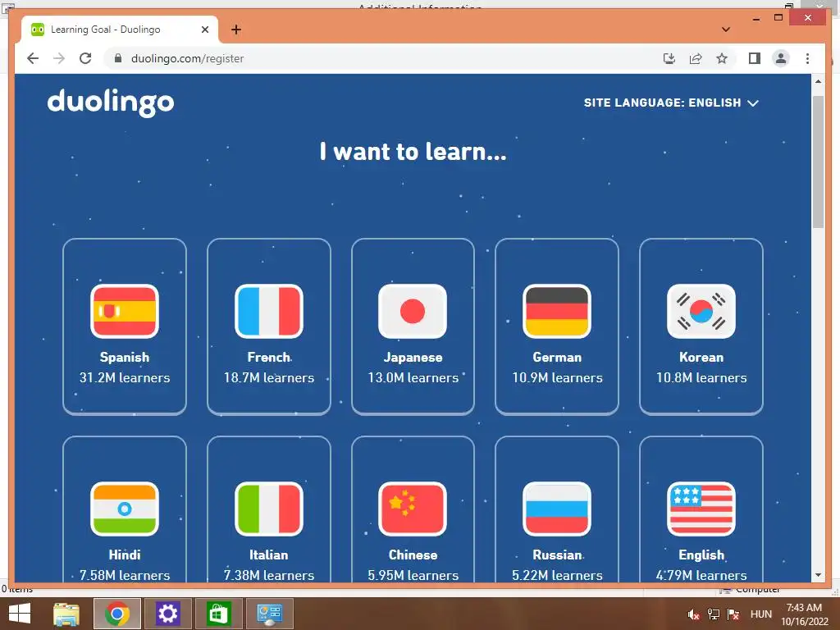Screen dimensions: 840x630
Task: Open the Action Center flag icon
Action: [733, 614]
